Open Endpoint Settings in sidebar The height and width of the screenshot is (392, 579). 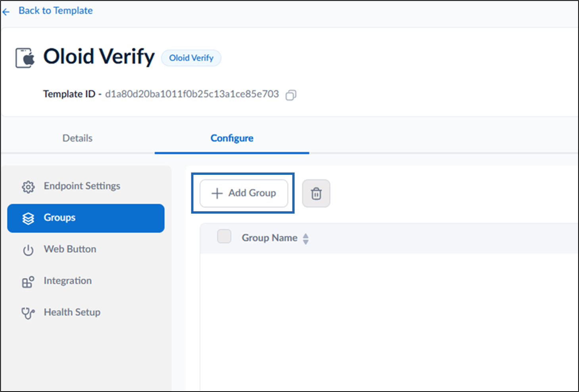(x=86, y=186)
